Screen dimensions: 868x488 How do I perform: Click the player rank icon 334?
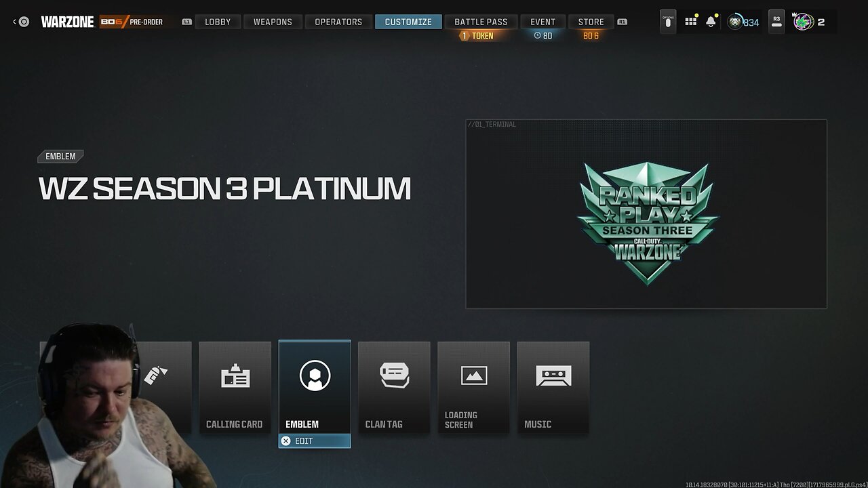coord(743,22)
